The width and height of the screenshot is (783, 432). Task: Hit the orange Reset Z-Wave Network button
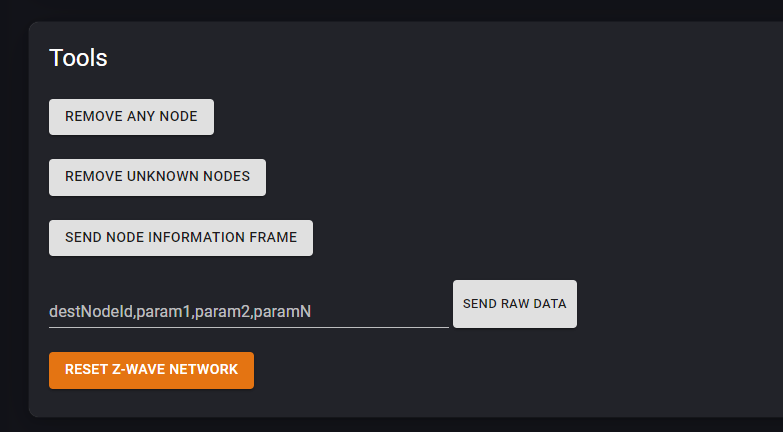[151, 370]
